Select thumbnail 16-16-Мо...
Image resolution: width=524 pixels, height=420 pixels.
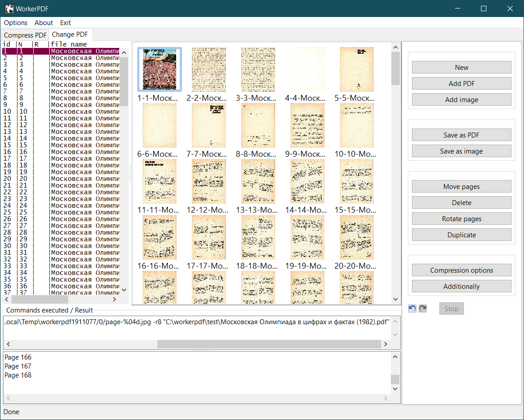click(160, 237)
